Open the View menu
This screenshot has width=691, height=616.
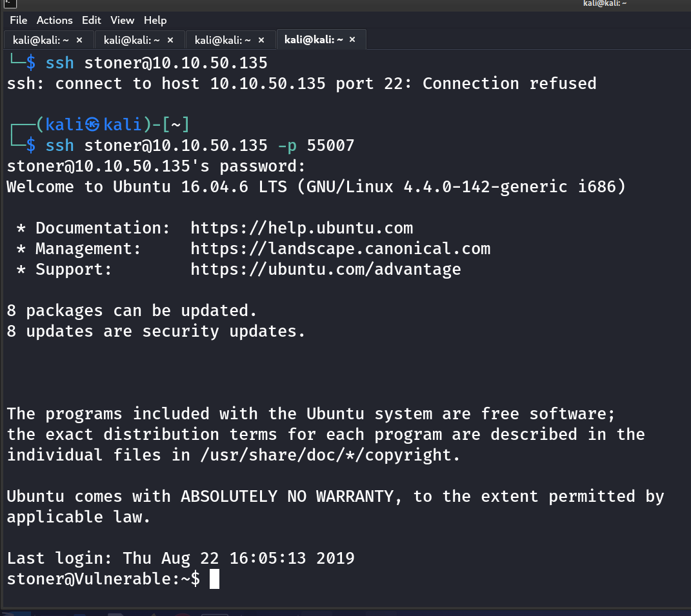point(122,21)
